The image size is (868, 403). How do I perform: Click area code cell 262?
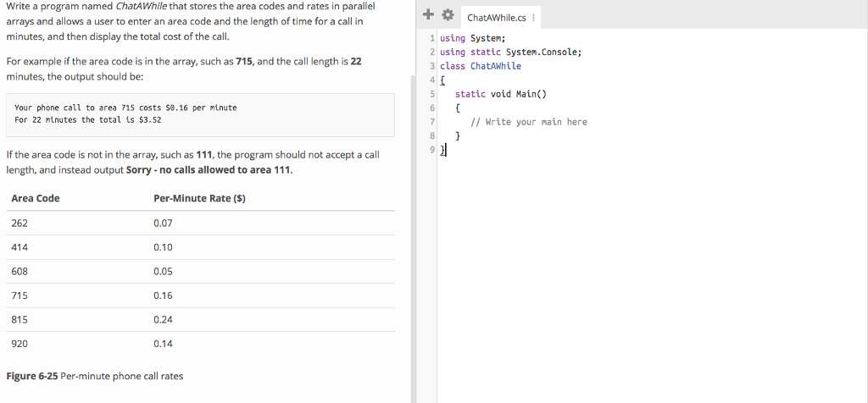19,224
